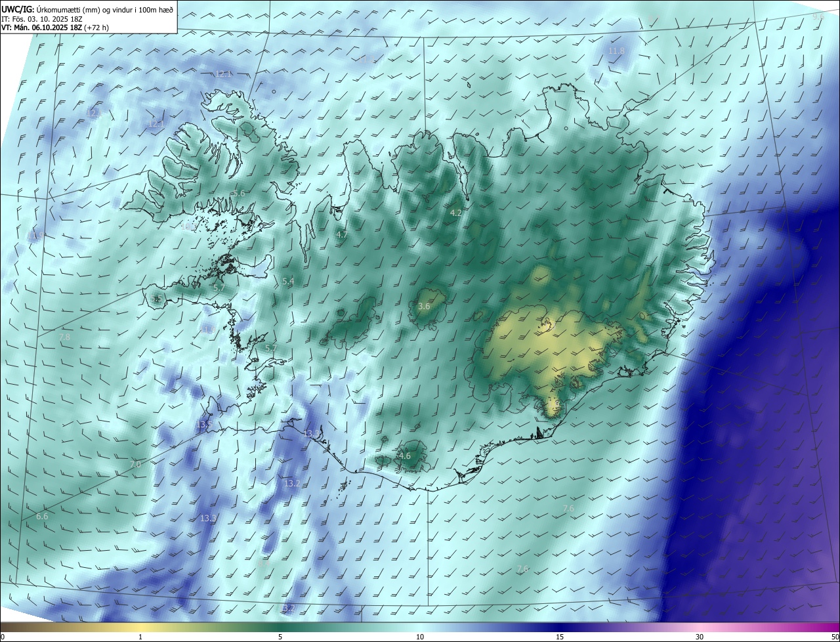Click the 11.8 value label on the map
This screenshot has width=840, height=642.
click(x=617, y=51)
